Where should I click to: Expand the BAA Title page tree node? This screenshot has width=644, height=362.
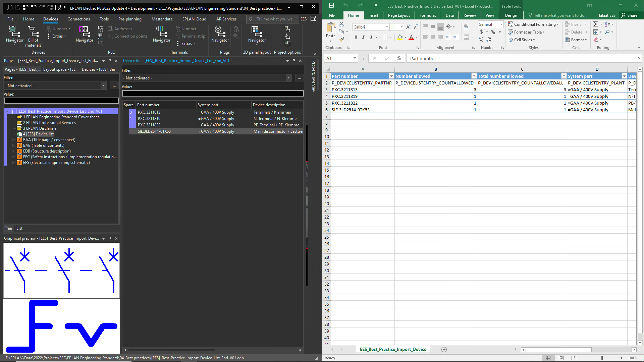pos(13,140)
